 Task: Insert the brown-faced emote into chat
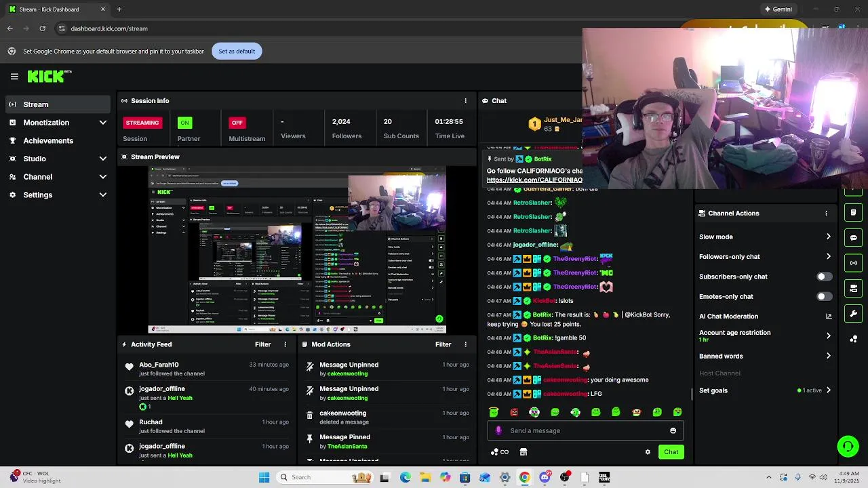pyautogui.click(x=636, y=412)
